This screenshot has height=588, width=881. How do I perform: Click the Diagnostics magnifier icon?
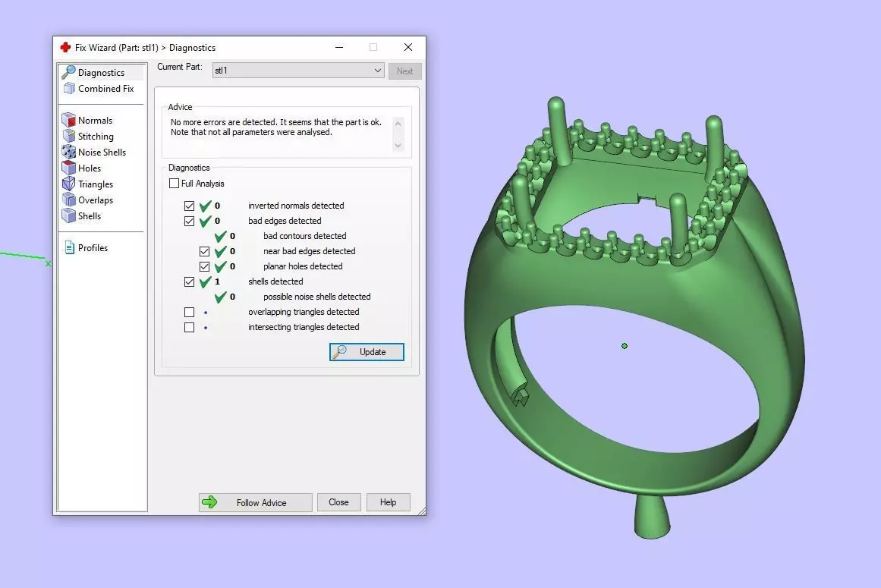coord(68,72)
